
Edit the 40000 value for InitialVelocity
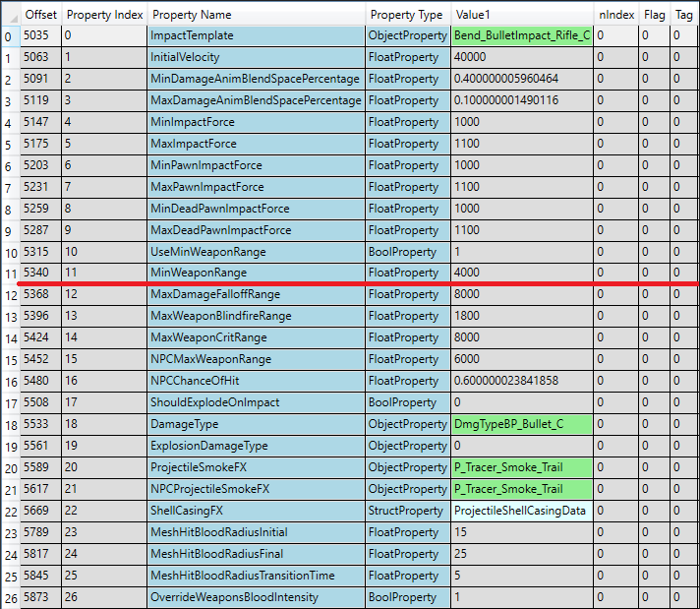(522, 57)
